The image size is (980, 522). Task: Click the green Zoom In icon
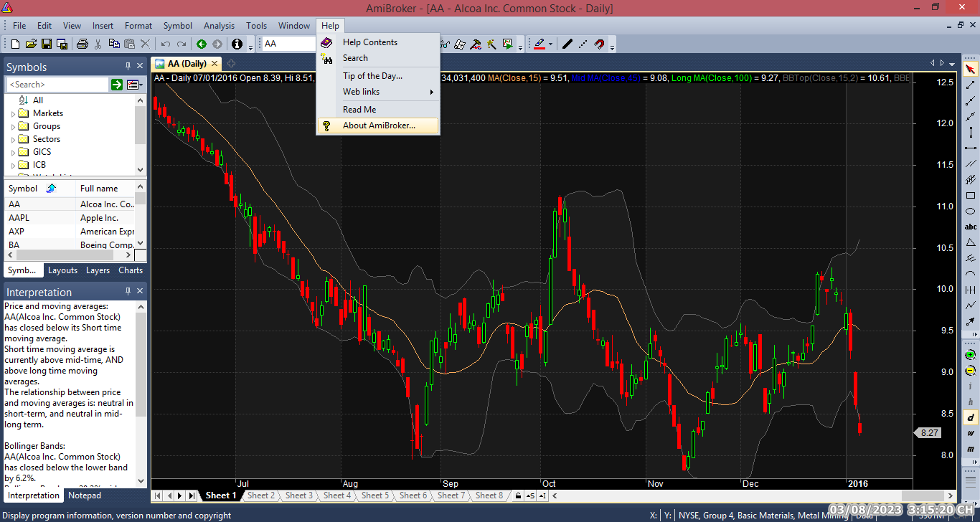tap(971, 354)
